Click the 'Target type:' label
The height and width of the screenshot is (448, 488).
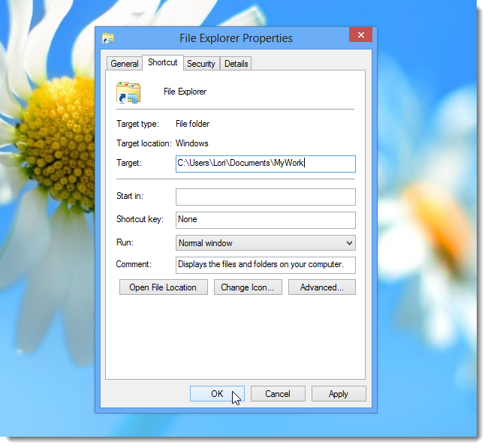(x=137, y=124)
